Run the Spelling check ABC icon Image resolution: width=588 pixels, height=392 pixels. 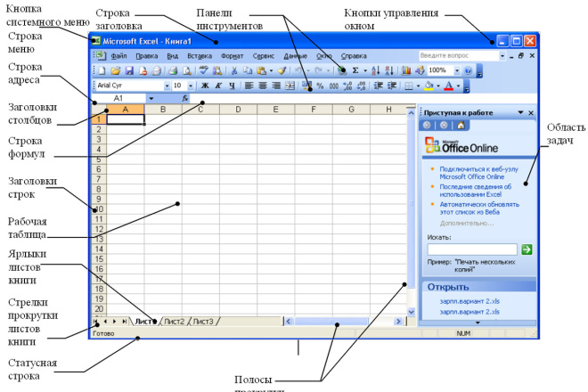click(204, 70)
